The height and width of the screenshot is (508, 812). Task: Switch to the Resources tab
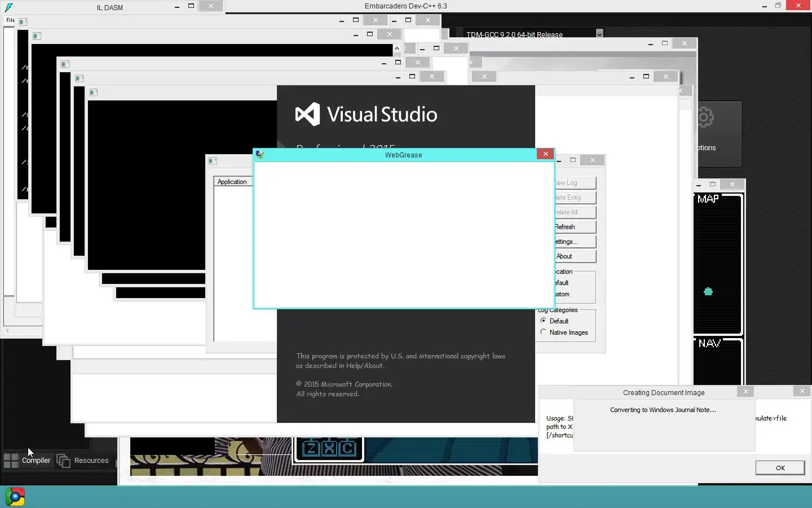click(x=83, y=461)
